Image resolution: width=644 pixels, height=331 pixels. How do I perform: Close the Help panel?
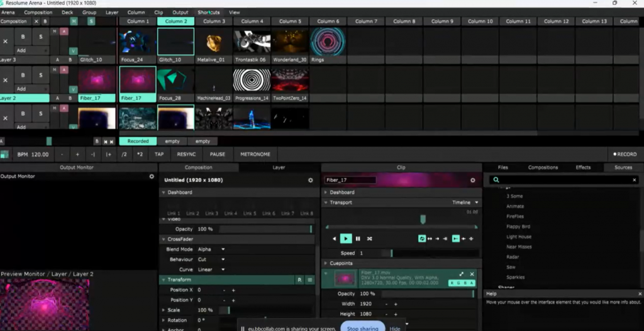640,294
